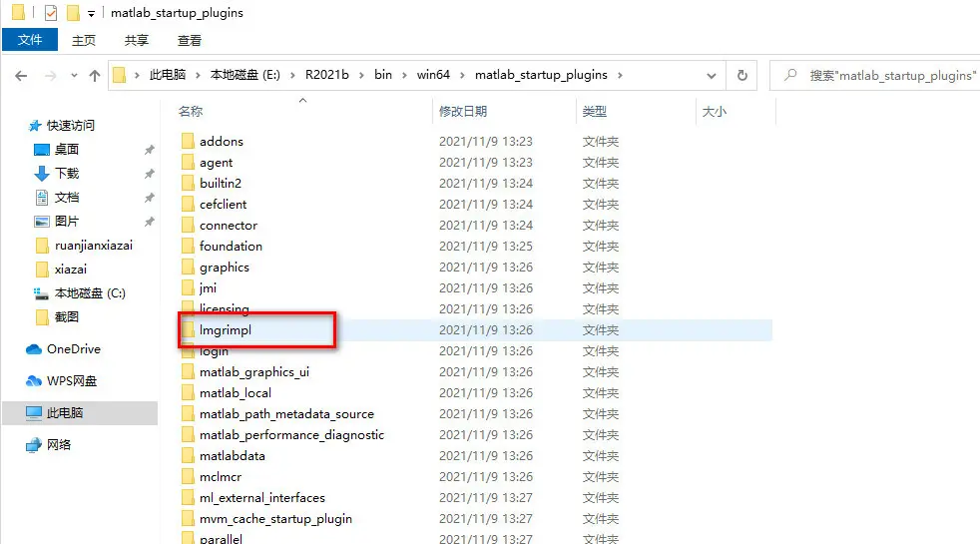Expand chevron after matlab_startup_plugins in breadcrumb
980x544 pixels.
point(620,75)
